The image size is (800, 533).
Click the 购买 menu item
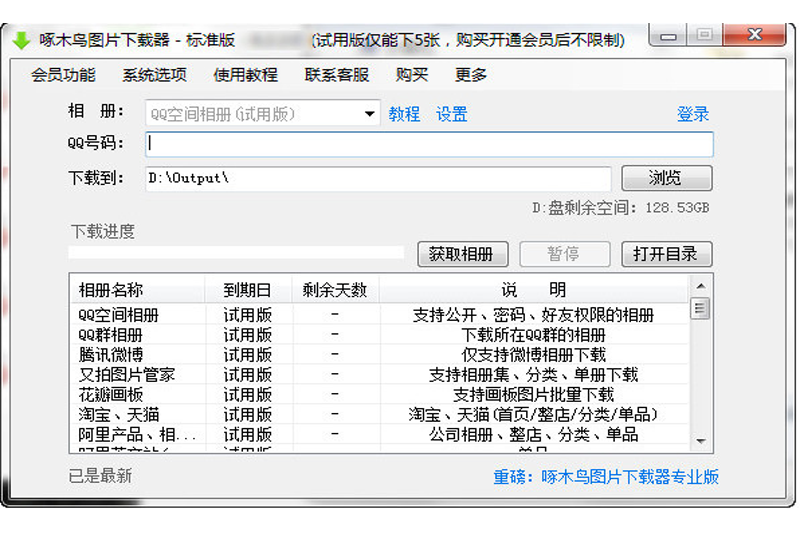point(411,75)
